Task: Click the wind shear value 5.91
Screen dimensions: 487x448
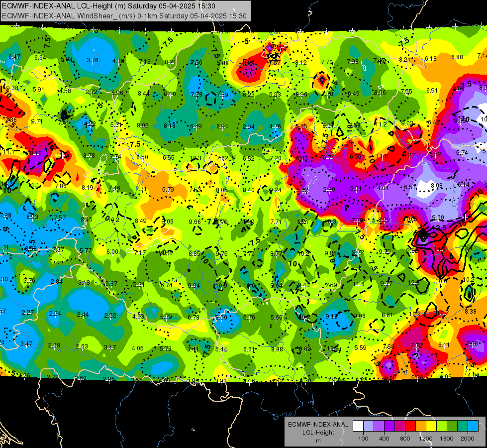Action: [x=38, y=90]
